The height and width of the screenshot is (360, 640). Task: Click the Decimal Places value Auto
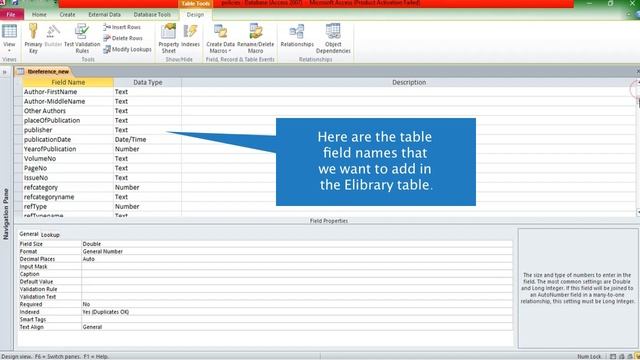(297, 259)
